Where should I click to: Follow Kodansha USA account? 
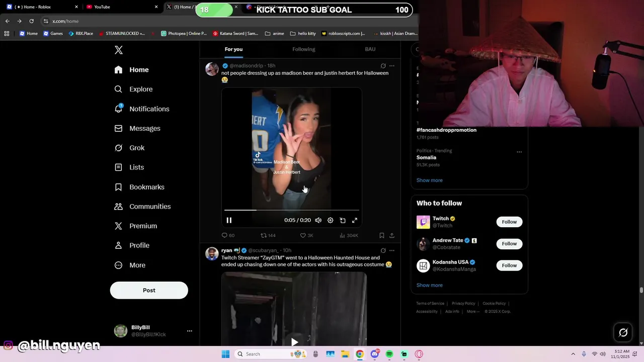pyautogui.click(x=509, y=265)
